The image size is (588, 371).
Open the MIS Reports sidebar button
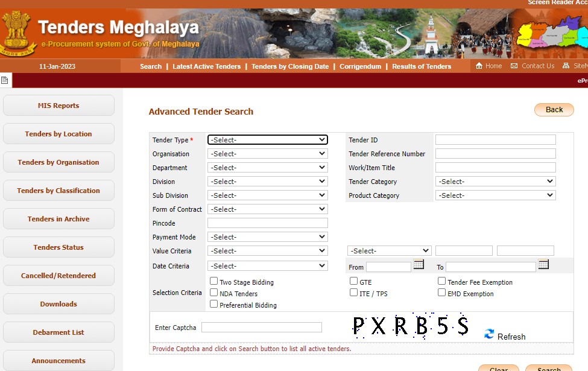58,106
